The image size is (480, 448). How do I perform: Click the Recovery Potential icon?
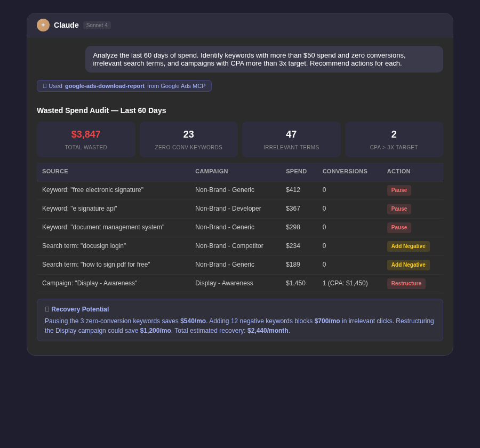(x=47, y=309)
